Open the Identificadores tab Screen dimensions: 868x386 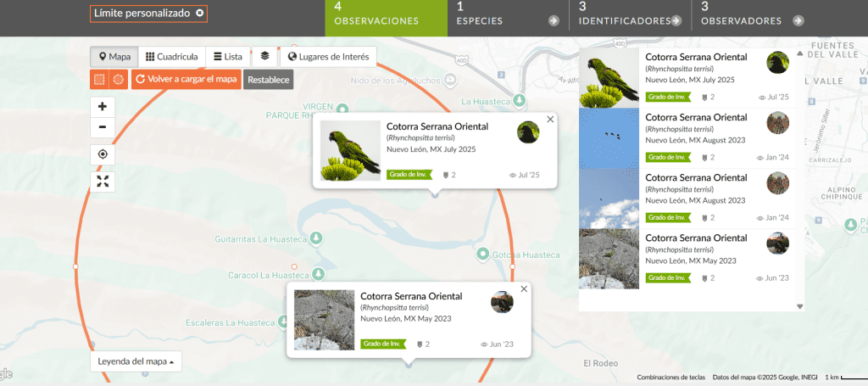[x=629, y=19]
